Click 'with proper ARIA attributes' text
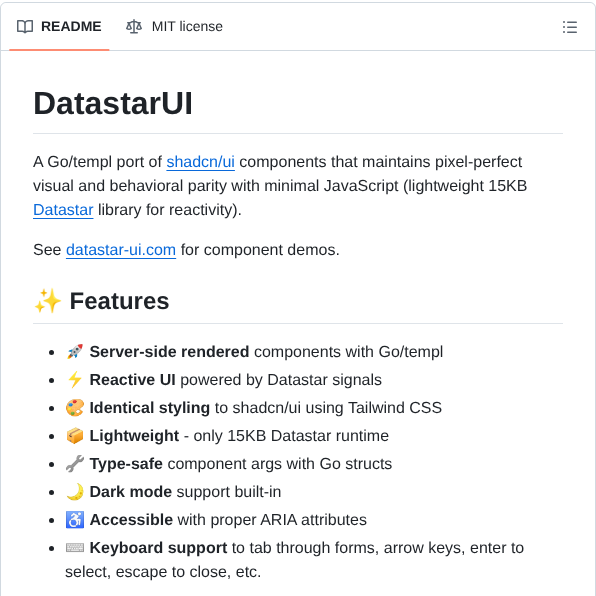 pyautogui.click(x=272, y=520)
